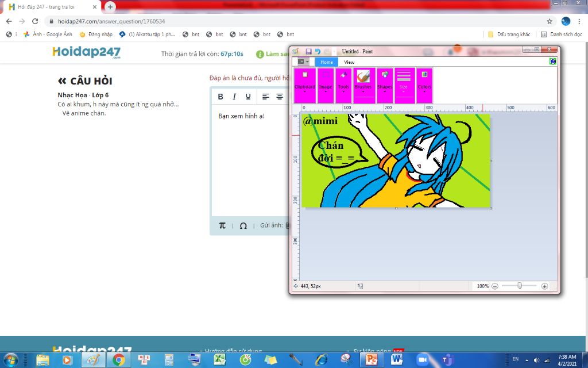The height and width of the screenshot is (368, 588).
Task: Click the volume icon in system tray
Action: point(537,360)
